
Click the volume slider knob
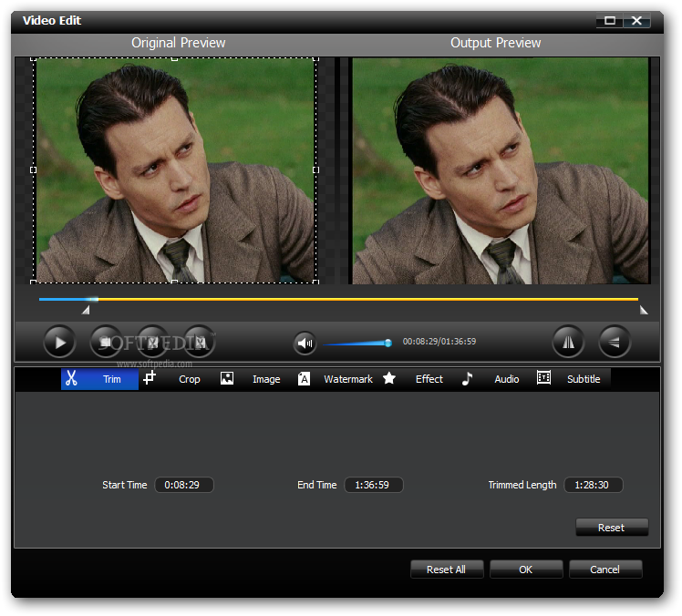tap(388, 343)
